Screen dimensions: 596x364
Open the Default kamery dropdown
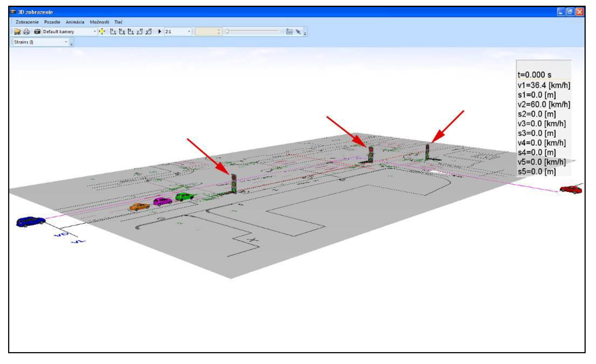point(95,32)
